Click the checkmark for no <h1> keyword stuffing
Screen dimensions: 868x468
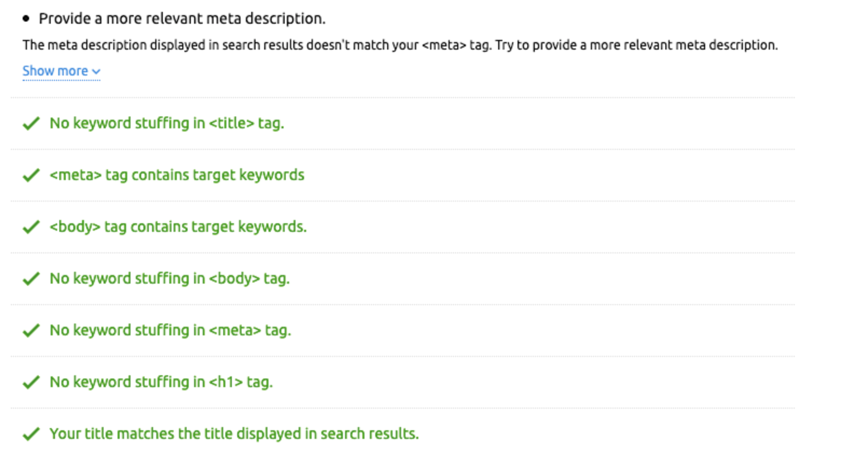click(x=31, y=382)
